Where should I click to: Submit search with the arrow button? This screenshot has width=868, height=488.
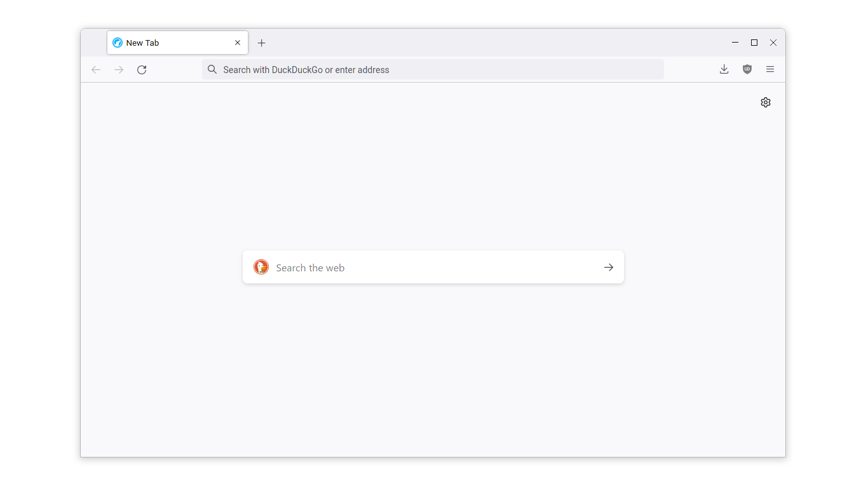[609, 268]
